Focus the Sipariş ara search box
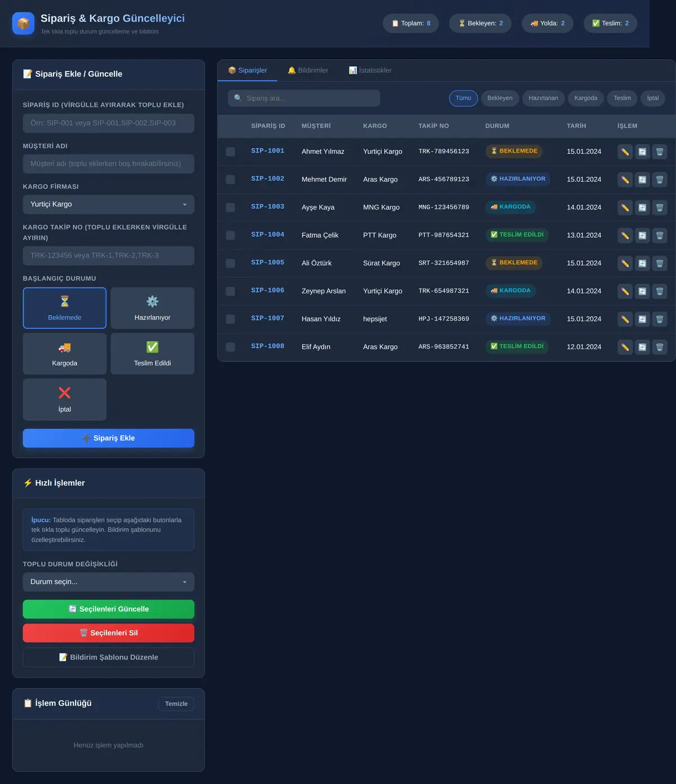The height and width of the screenshot is (784, 676). click(304, 98)
